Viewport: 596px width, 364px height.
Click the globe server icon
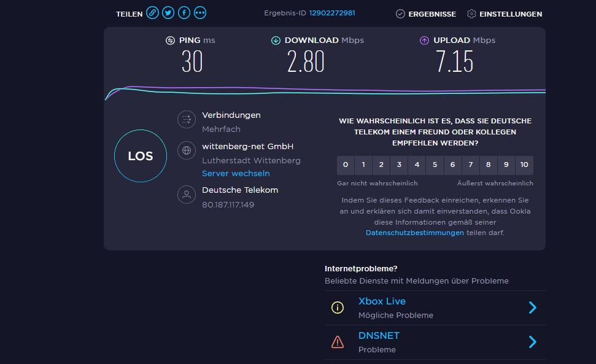(187, 150)
